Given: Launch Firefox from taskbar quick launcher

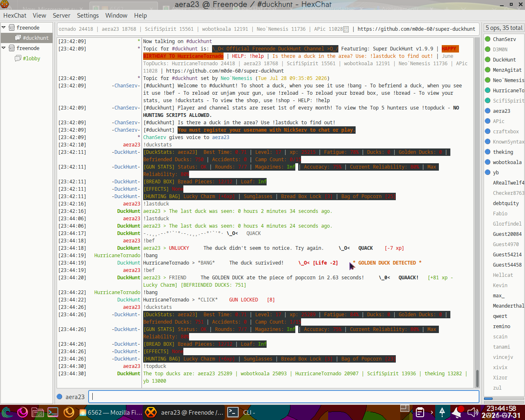Looking at the screenshot, I should (68, 412).
